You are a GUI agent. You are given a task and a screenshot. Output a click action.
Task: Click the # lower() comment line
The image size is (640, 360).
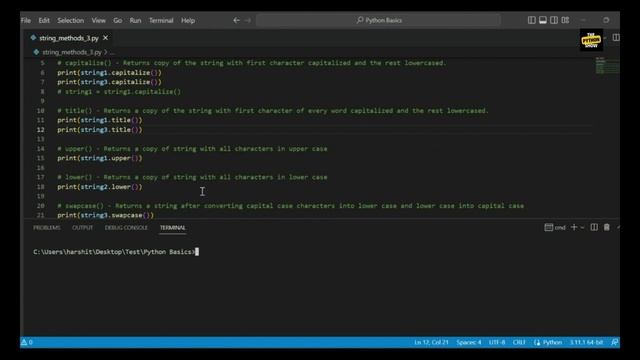pyautogui.click(x=192, y=177)
